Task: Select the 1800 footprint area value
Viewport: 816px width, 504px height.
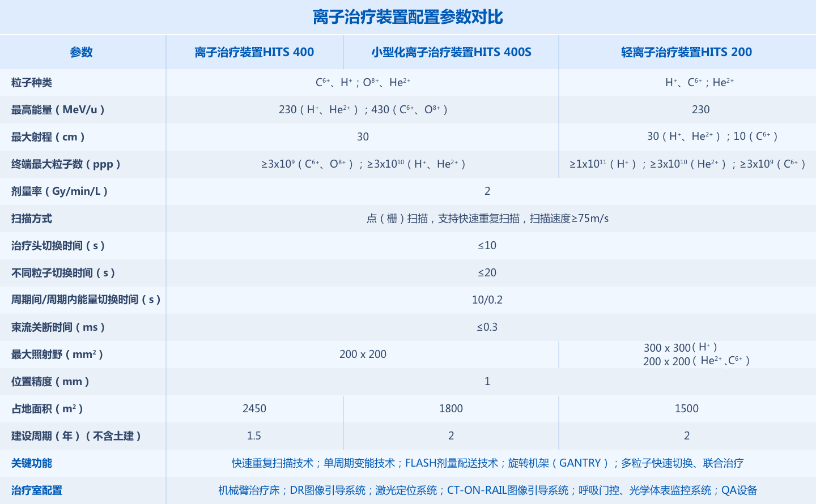Action: [450, 409]
